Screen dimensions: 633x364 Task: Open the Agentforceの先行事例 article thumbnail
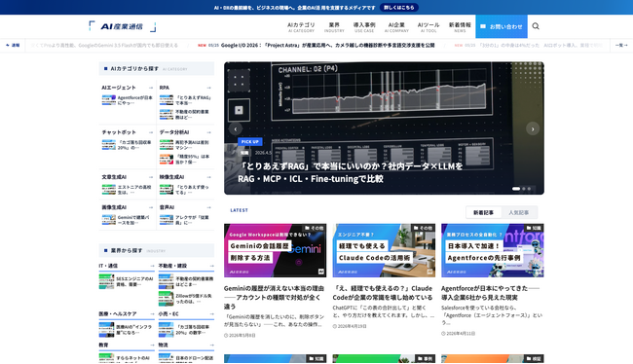tap(492, 250)
